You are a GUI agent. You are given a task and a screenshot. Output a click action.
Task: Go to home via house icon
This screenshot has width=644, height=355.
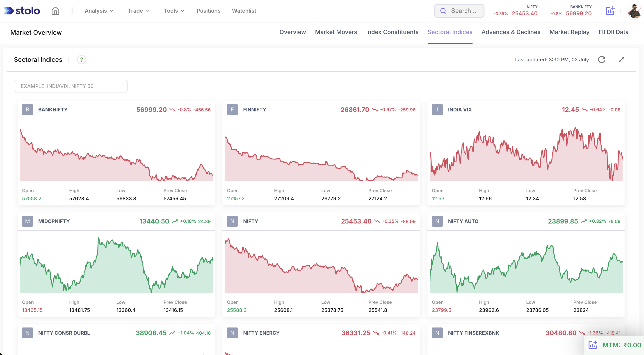click(55, 11)
